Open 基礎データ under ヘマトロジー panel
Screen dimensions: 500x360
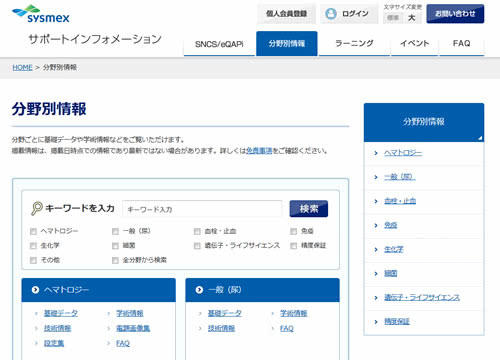click(61, 313)
